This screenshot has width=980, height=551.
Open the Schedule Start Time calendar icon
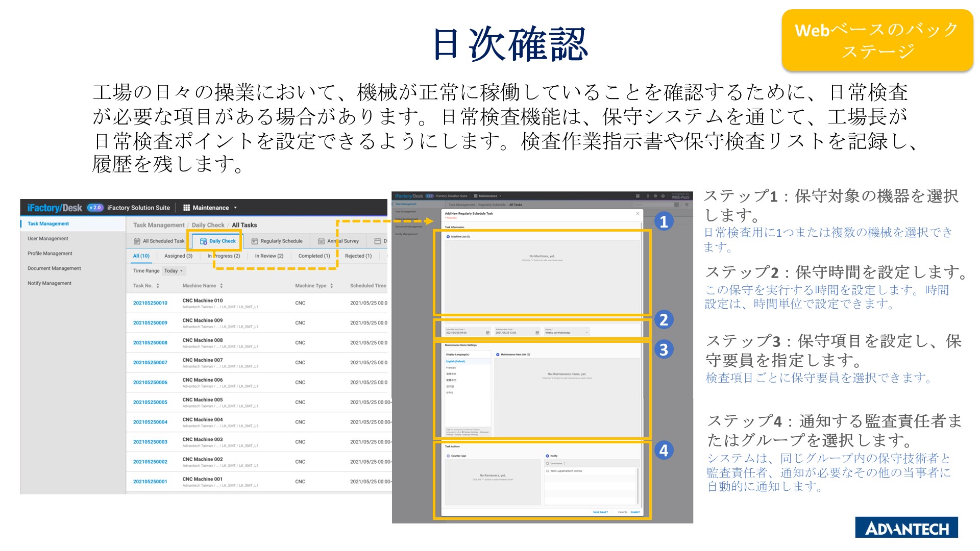click(487, 333)
